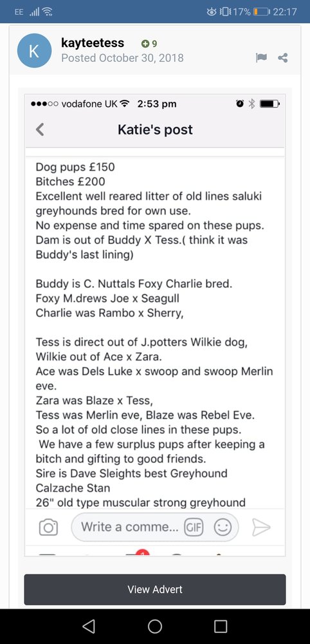The height and width of the screenshot is (644, 310).
Task: Click the Write a comment field
Action: [x=154, y=527]
